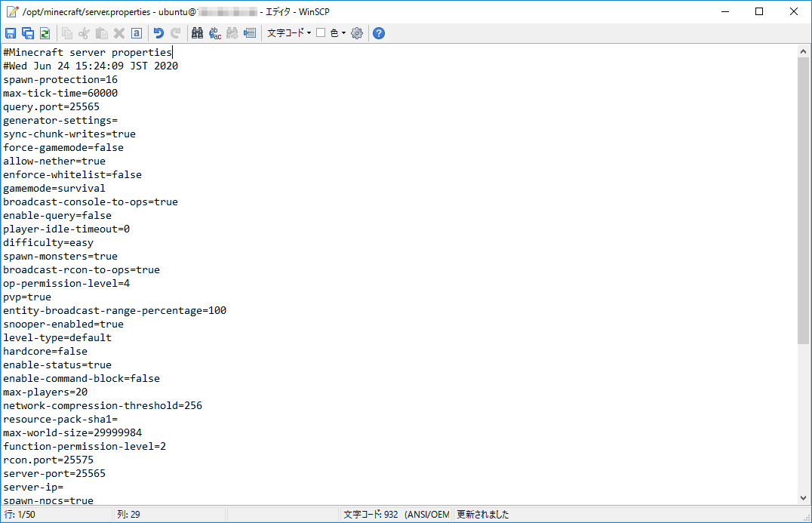
Task: Click the line 'enable-command-block=false'
Action: click(x=82, y=379)
